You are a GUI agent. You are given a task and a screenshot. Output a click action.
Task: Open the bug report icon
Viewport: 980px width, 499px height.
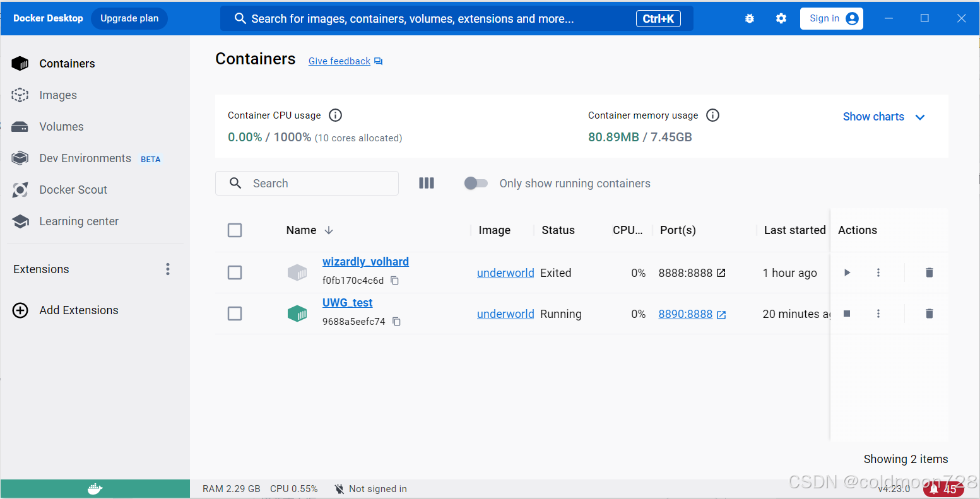[750, 18]
